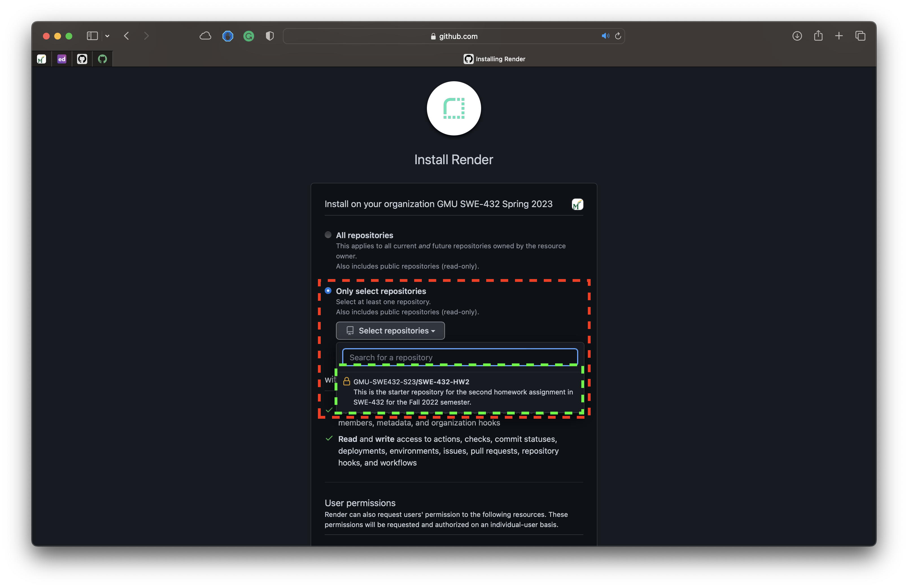Close the window with the red button
The height and width of the screenshot is (588, 908).
(46, 36)
